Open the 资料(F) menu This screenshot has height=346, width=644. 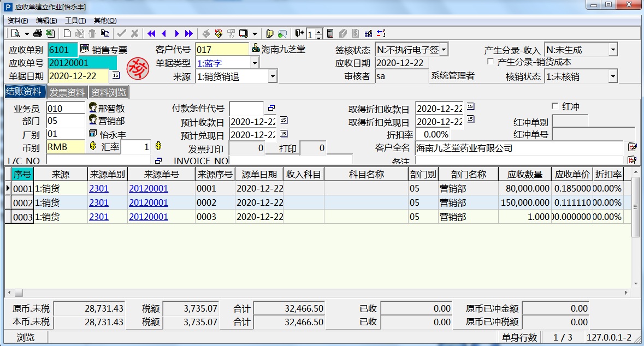click(18, 21)
